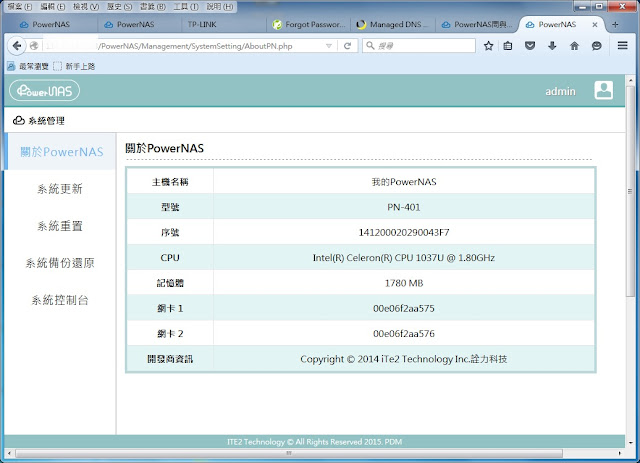
Task: Click the scroll up arrow button
Action: [x=630, y=80]
